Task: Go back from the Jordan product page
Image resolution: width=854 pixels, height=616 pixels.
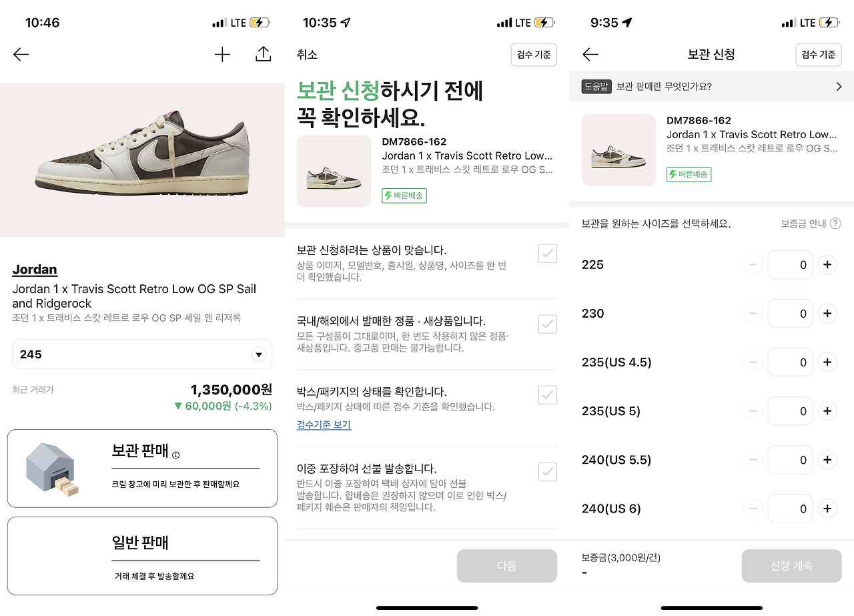Action: 21,55
